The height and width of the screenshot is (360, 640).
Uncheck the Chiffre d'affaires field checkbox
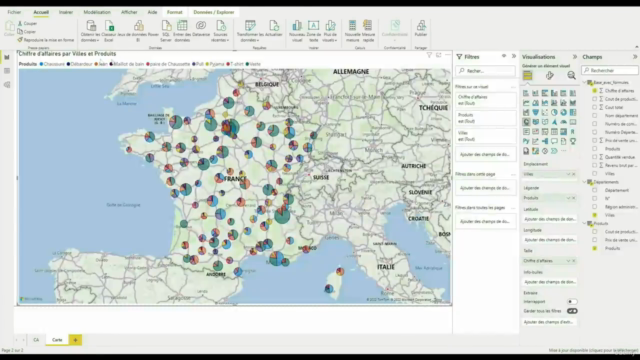[x=595, y=91]
